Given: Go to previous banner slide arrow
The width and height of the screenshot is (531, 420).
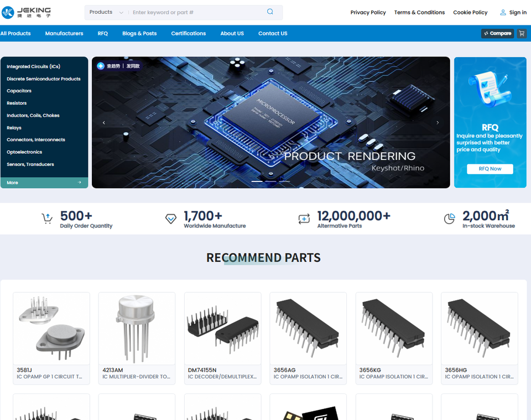Looking at the screenshot, I should [104, 123].
